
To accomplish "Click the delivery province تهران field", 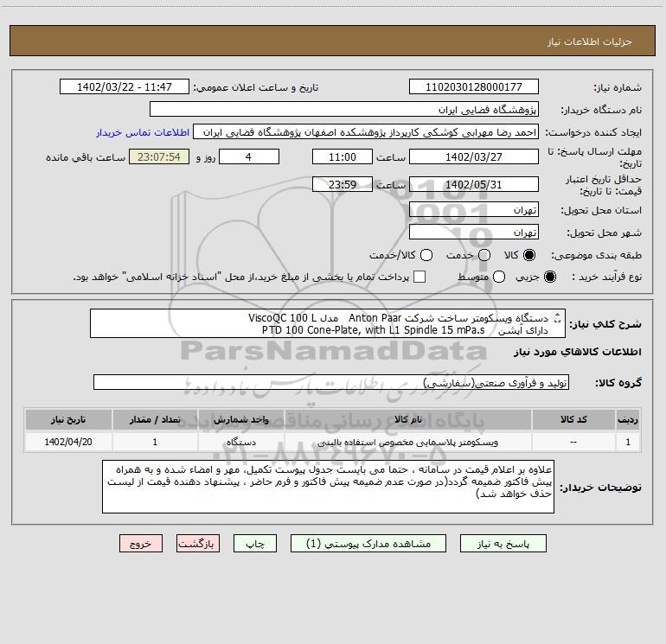I will click(474, 209).
